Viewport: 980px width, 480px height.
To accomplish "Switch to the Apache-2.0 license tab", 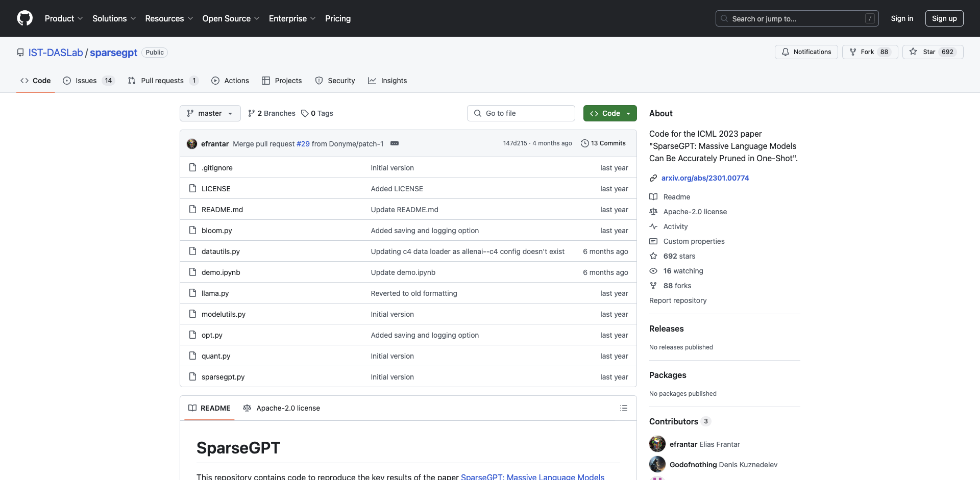I will pos(282,408).
